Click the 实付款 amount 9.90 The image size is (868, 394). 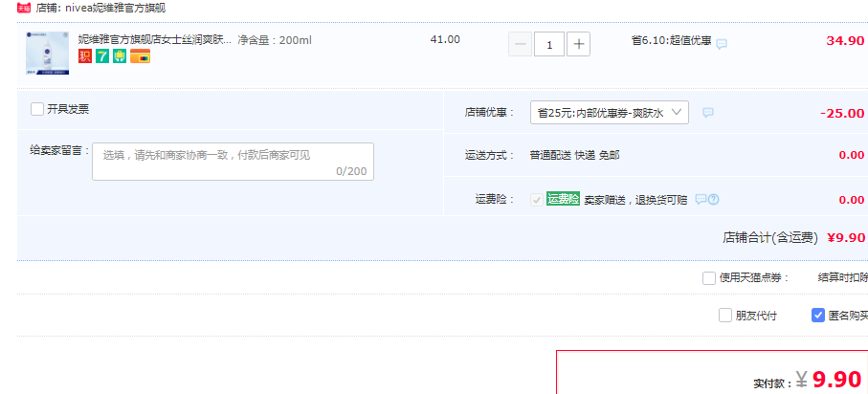(837, 380)
